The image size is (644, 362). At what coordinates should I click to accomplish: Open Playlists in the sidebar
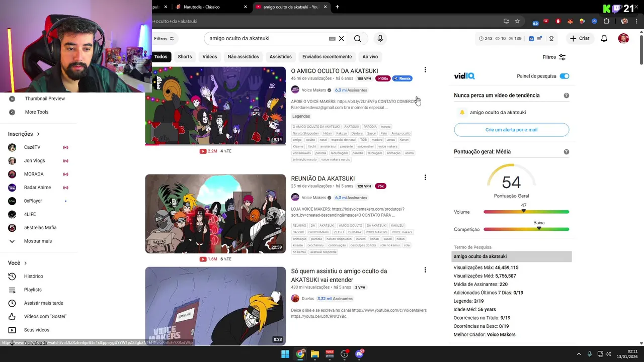tap(33, 290)
